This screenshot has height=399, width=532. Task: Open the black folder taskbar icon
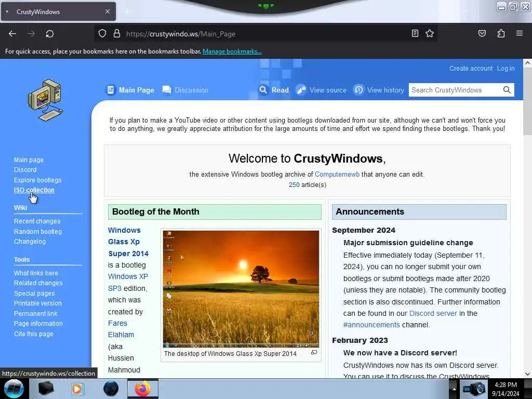[46, 389]
